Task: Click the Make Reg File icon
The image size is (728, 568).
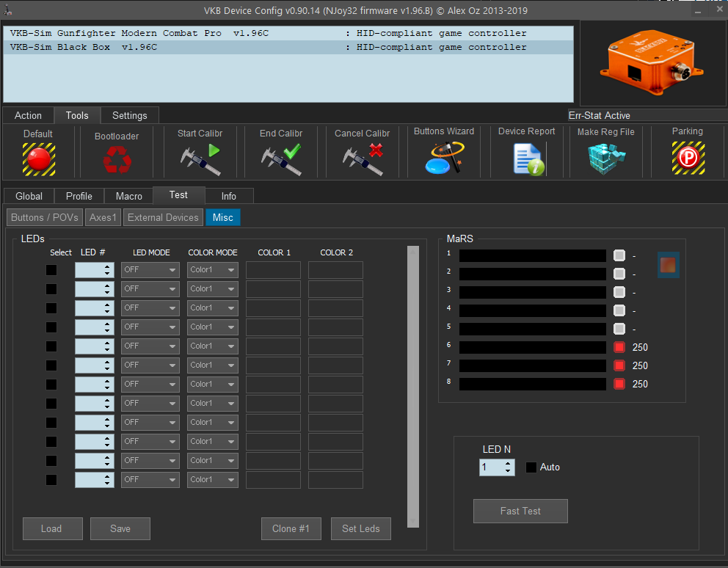Action: pos(605,159)
